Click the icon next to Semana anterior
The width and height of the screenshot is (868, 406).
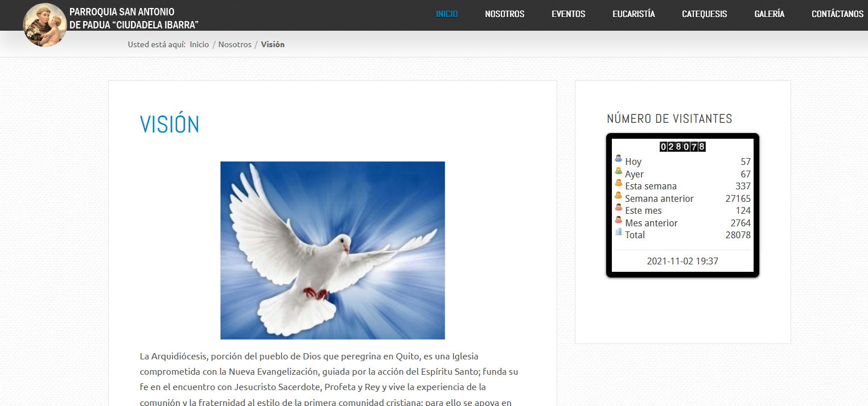pos(619,196)
